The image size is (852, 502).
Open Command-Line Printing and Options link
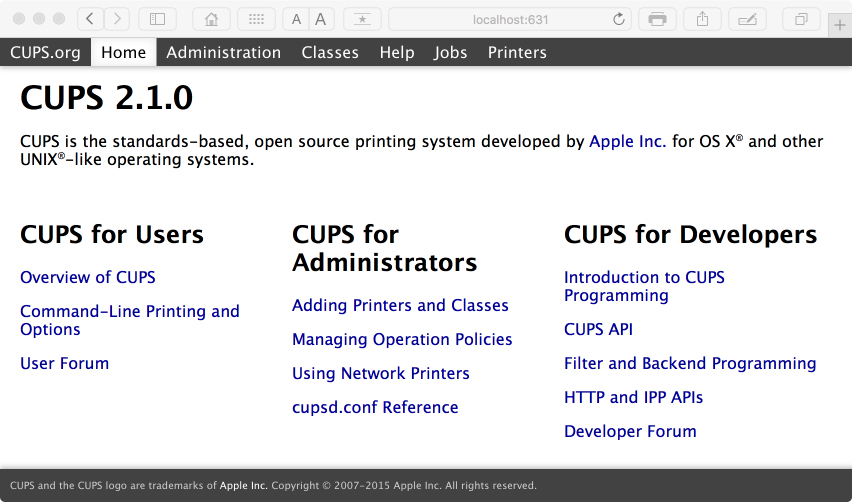pyautogui.click(x=130, y=320)
